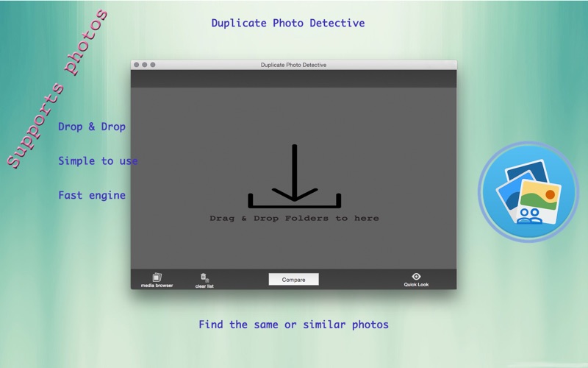Image resolution: width=588 pixels, height=368 pixels.
Task: Click the window title 'Duplicate Photo Detective'
Action: click(293, 65)
